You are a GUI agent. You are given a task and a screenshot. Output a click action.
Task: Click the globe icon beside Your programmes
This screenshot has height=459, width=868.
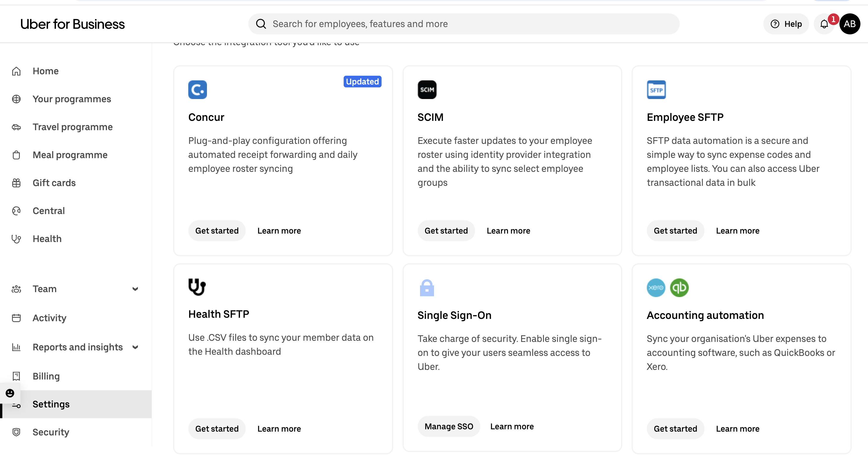[16, 99]
